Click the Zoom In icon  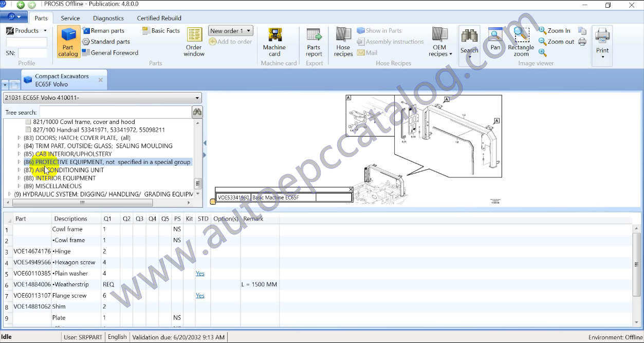tap(543, 31)
